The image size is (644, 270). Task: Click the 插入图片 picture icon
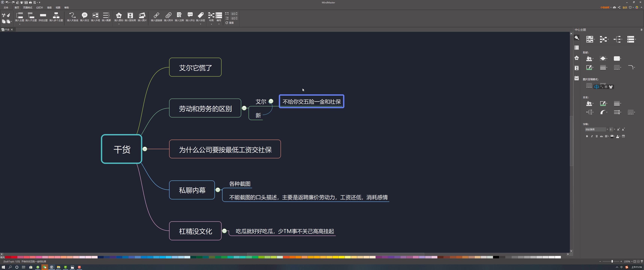pos(142,16)
